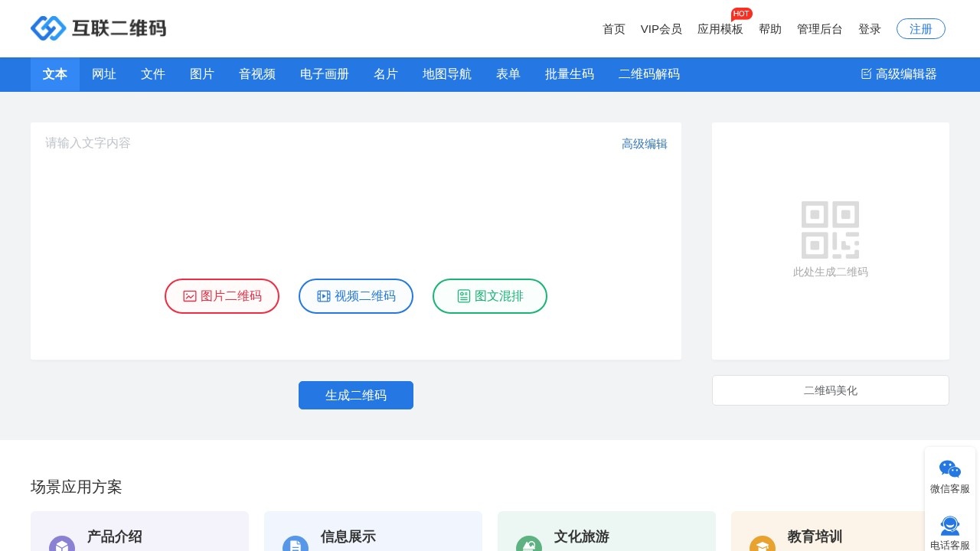Screen dimensions: 980x551
Task: Click the 图文混排 button
Action: 490,296
